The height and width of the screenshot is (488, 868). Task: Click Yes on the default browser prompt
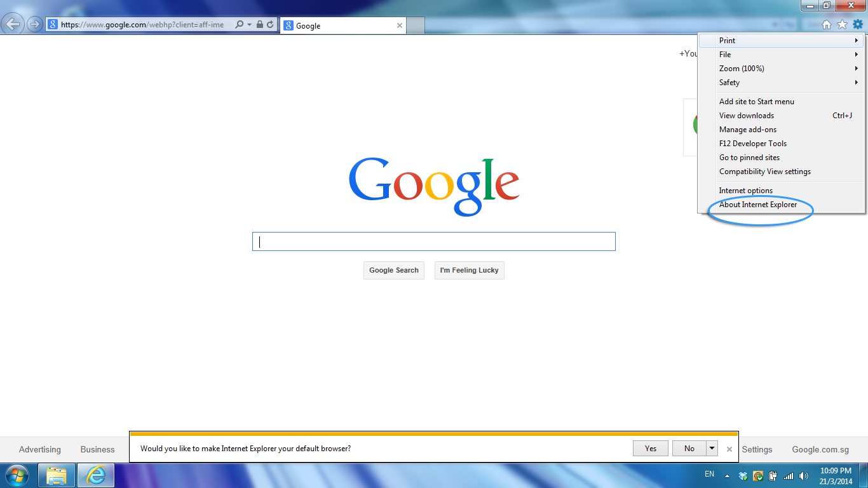(651, 448)
